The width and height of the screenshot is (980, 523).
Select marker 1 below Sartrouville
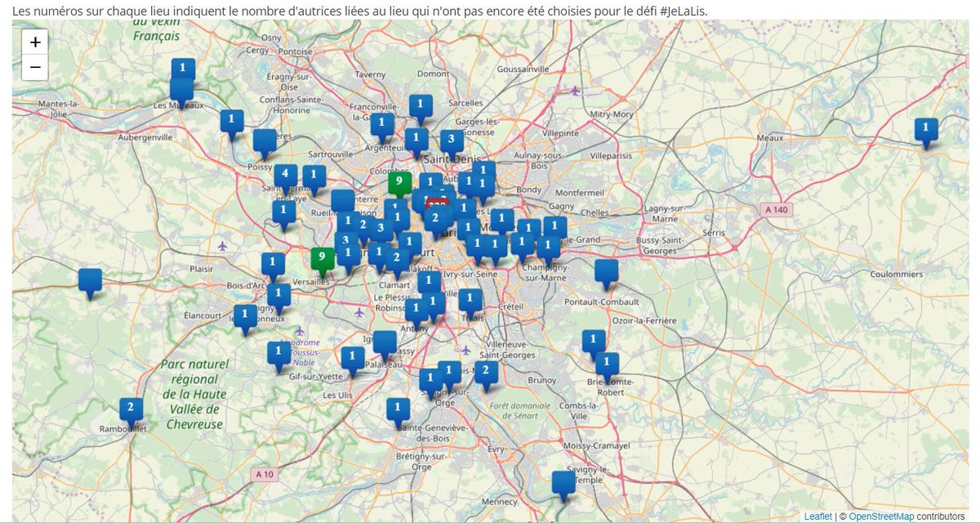pyautogui.click(x=314, y=177)
